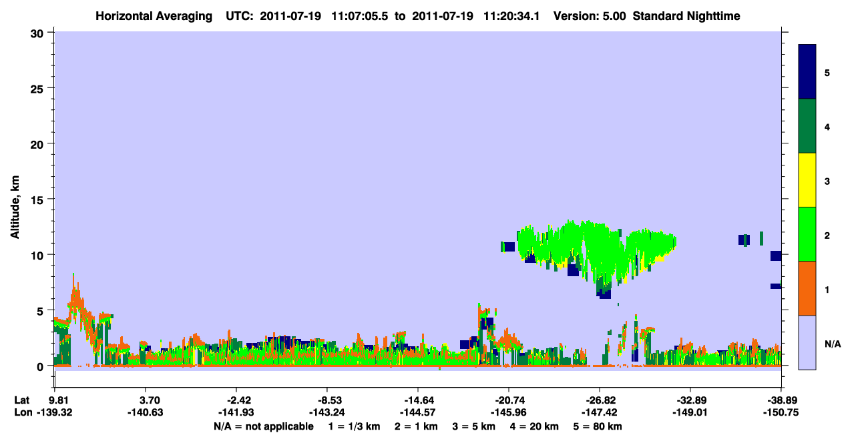
Task: Click the lavender N/A colorbar segment
Action: pos(807,342)
